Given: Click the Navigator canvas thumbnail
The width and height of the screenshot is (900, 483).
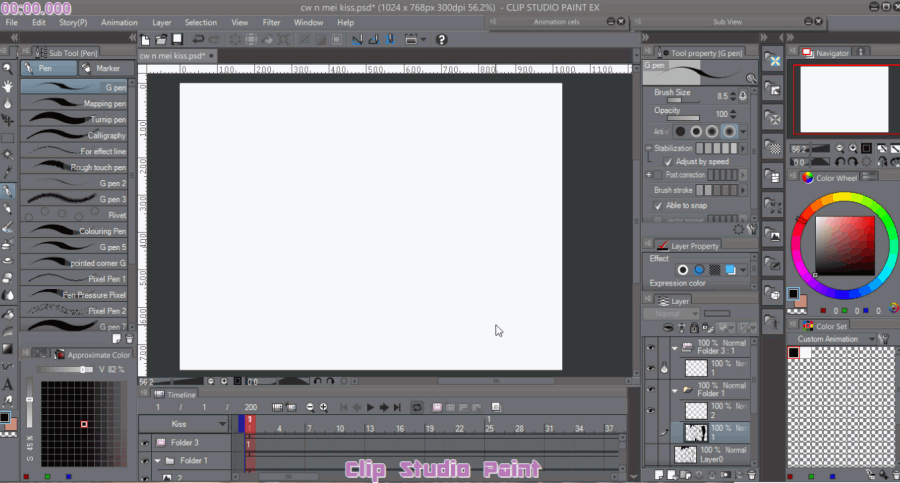Looking at the screenshot, I should pos(844,99).
